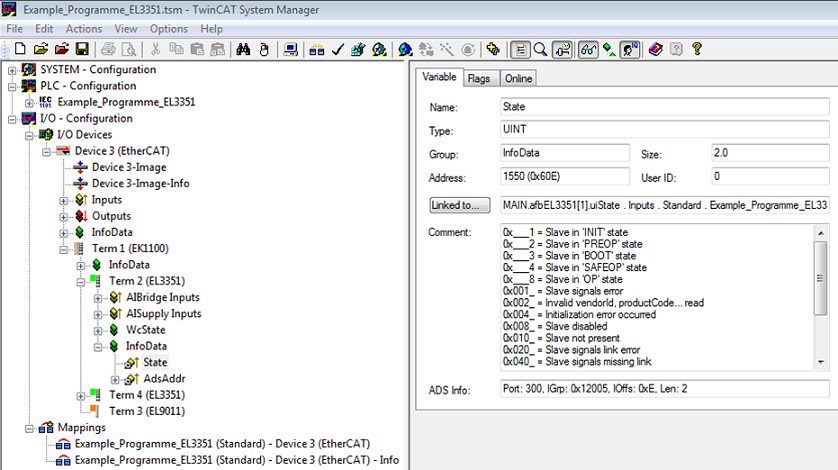Click the Paste toolbar icon

[197, 49]
